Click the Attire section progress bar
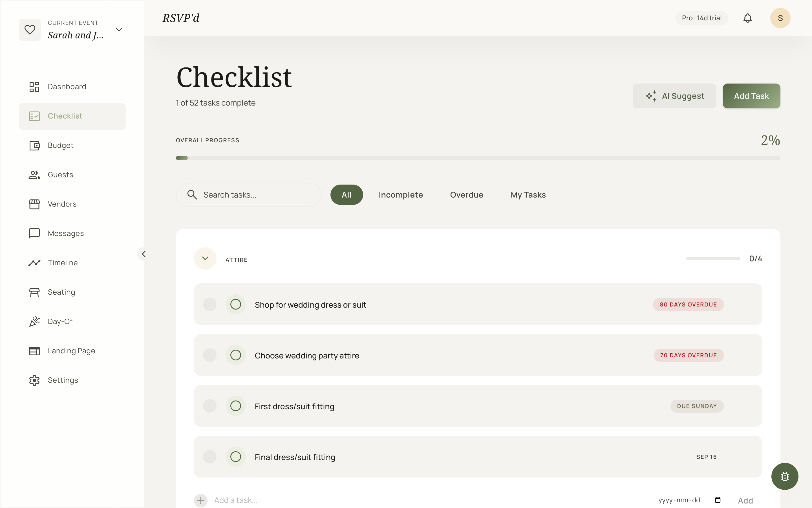 [713, 258]
